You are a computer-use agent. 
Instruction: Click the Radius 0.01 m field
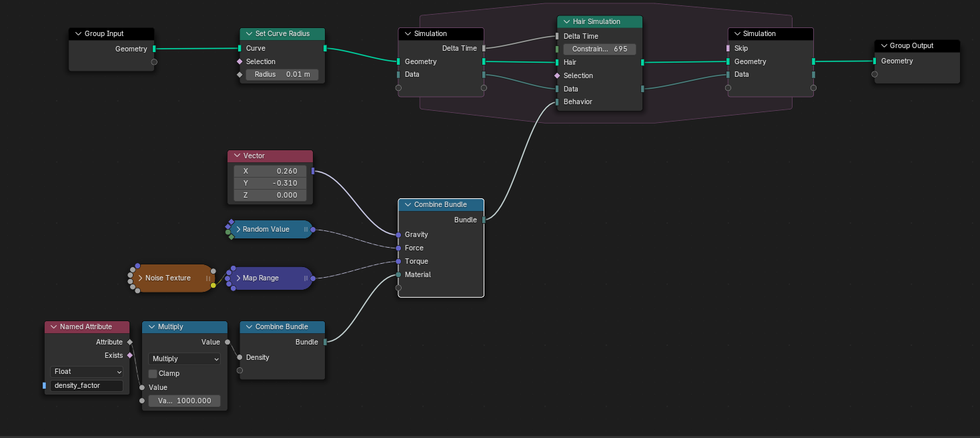point(282,74)
